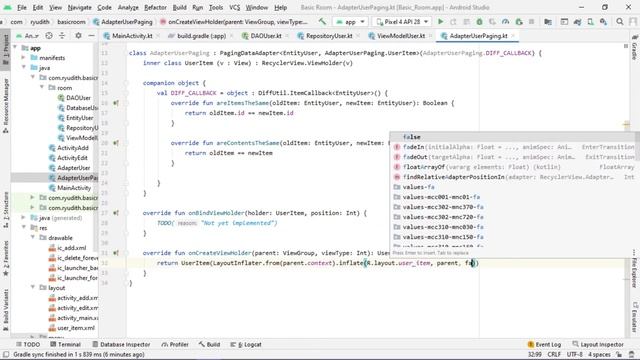Click Select Opened File target icon

coord(49,36)
